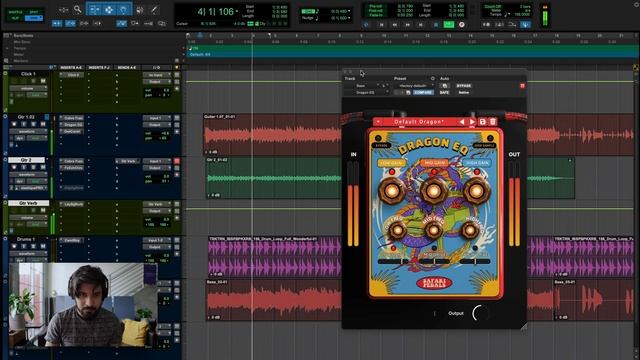The width and height of the screenshot is (640, 360).
Task: Record-enable the Drums 1 track
Action: click(14, 246)
